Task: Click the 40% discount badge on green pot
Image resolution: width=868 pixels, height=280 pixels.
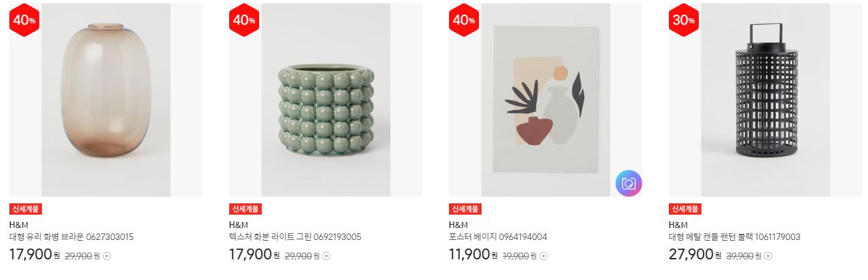Action: [x=244, y=20]
